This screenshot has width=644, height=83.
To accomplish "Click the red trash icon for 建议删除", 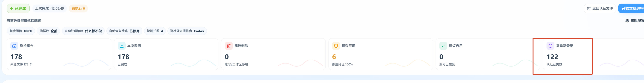I will click(229, 46).
